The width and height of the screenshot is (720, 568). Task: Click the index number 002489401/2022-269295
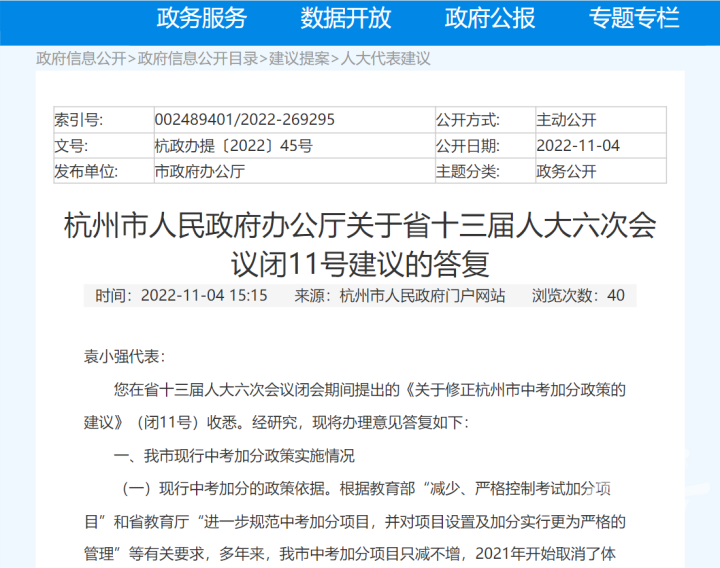click(244, 120)
